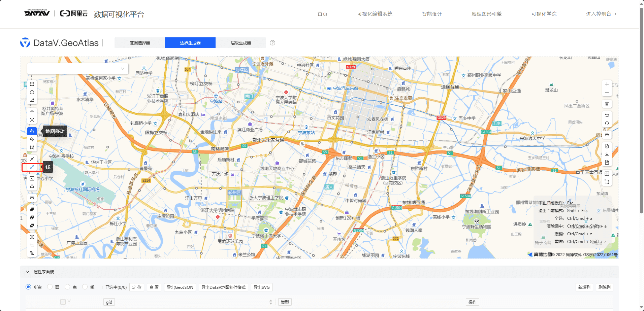Collapse the 属性表面板 panel

pos(28,272)
